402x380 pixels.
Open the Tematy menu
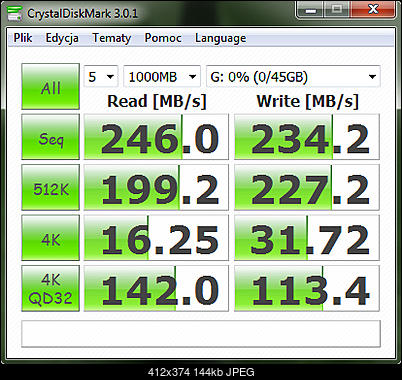(112, 38)
